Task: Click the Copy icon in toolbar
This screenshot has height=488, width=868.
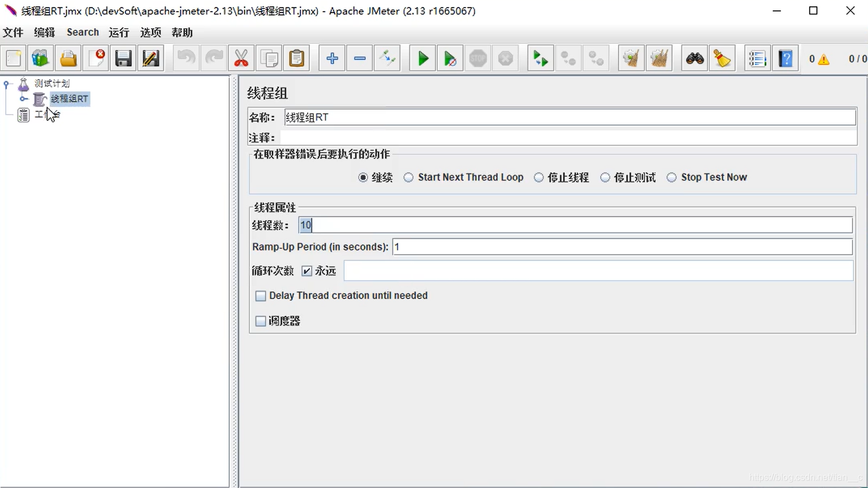Action: [269, 58]
